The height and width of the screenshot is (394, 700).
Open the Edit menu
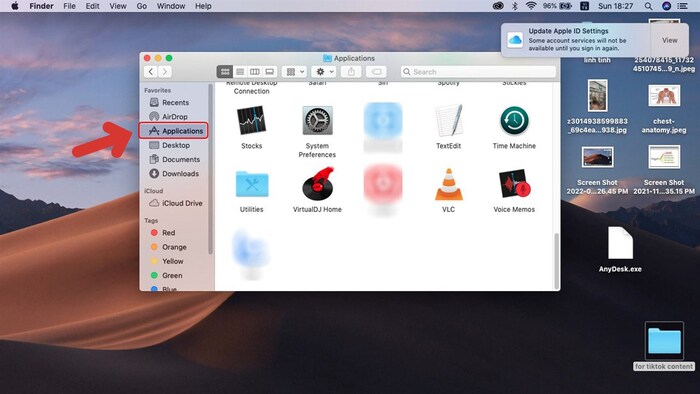coord(92,6)
